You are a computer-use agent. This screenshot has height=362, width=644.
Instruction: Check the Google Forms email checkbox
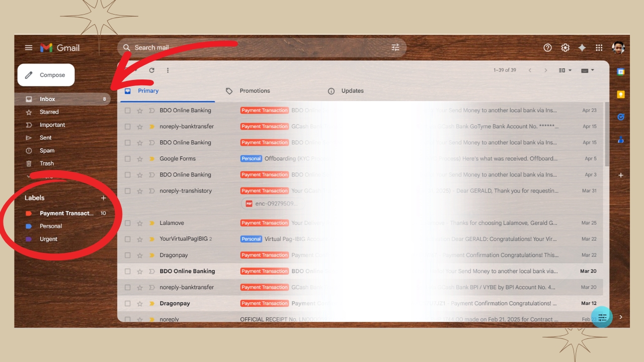[127, 158]
